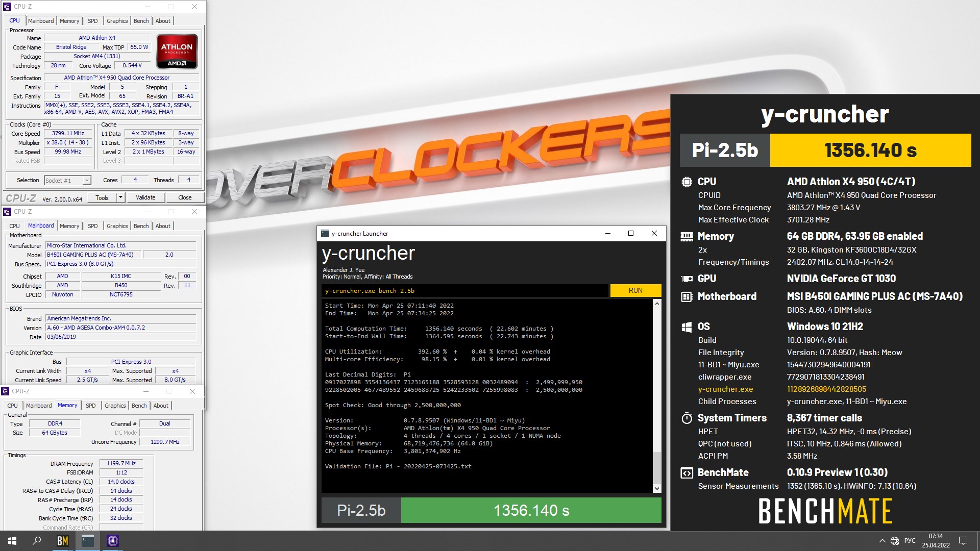Click the Core Speed 3799.11 MHz value
This screenshot has height=551, width=980.
pyautogui.click(x=68, y=134)
